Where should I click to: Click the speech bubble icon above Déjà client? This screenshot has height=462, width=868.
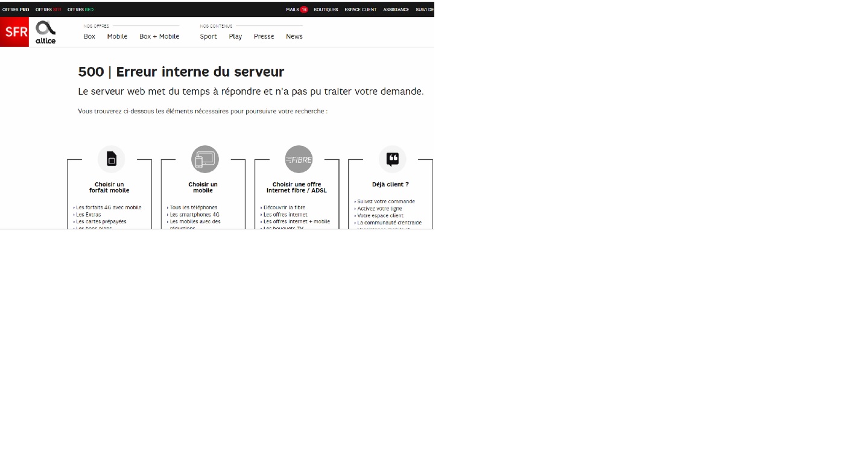coord(392,159)
